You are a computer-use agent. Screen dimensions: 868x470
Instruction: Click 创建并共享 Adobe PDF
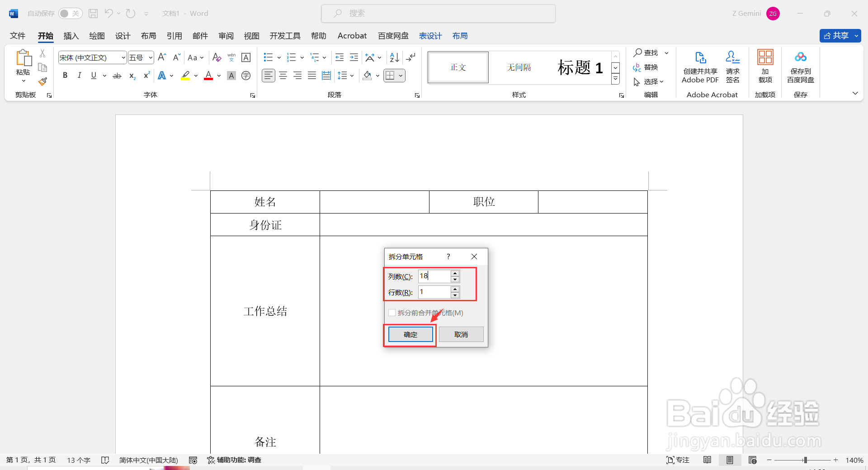pyautogui.click(x=700, y=67)
